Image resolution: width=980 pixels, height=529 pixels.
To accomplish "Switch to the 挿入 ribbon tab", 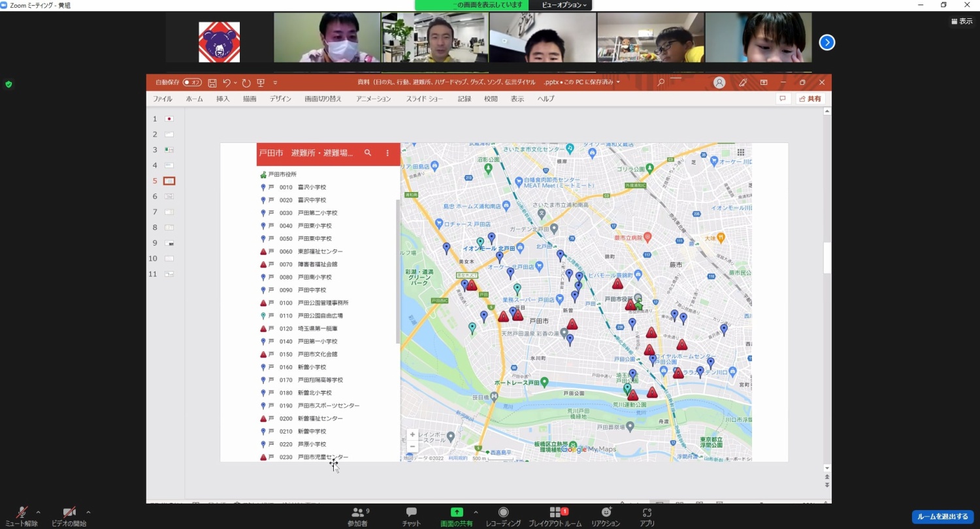I will [223, 99].
